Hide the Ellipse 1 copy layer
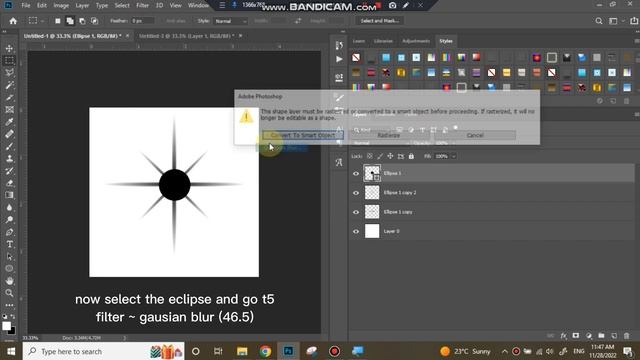 coord(356,212)
